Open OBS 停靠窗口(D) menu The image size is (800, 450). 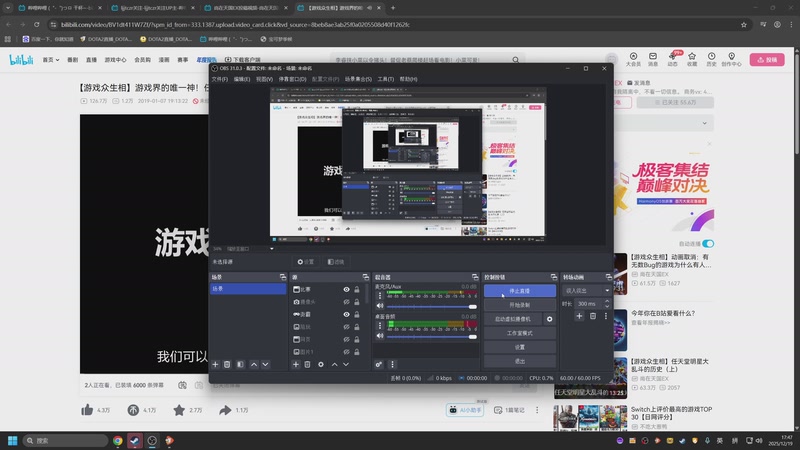(x=292, y=79)
